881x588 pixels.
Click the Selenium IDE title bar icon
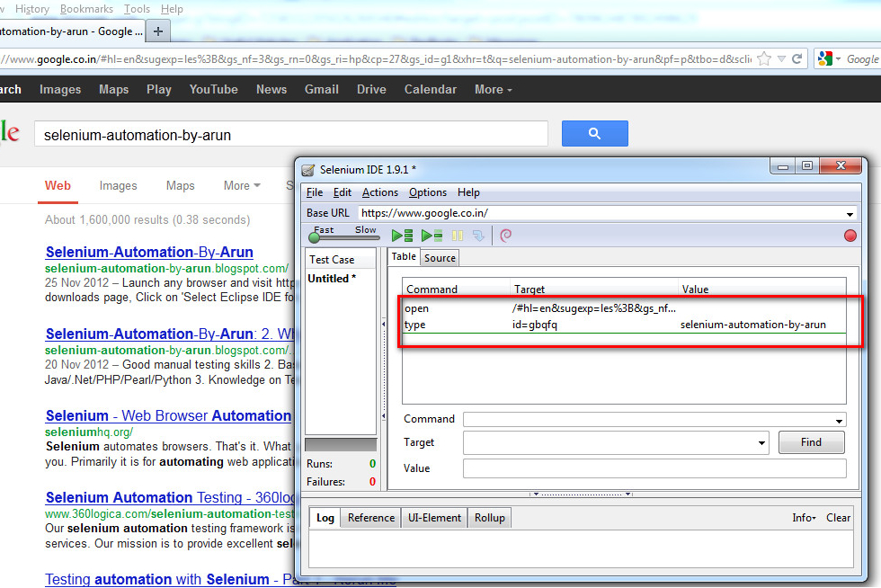point(307,166)
